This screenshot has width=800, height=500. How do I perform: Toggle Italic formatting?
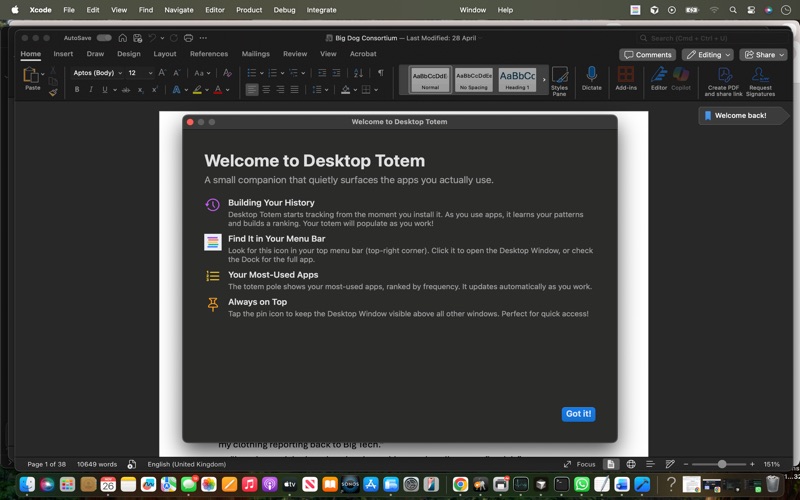(91, 90)
